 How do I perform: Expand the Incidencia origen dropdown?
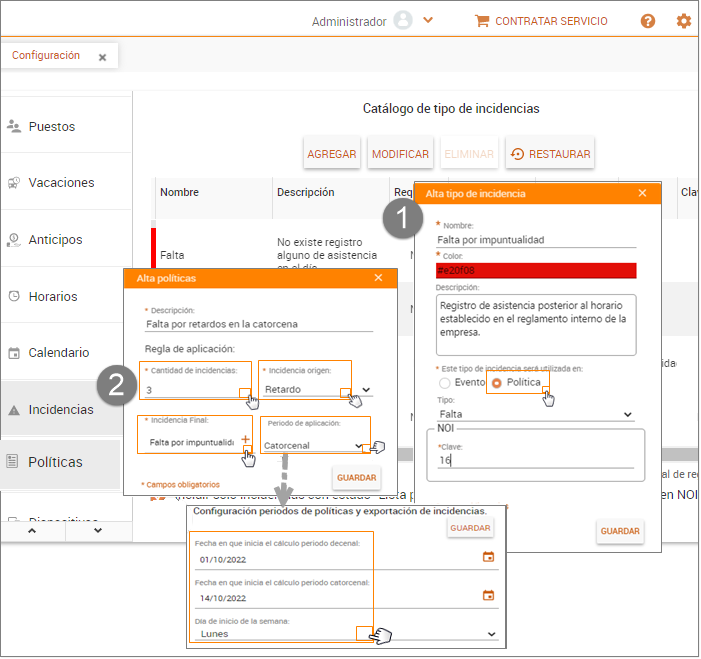tap(365, 390)
